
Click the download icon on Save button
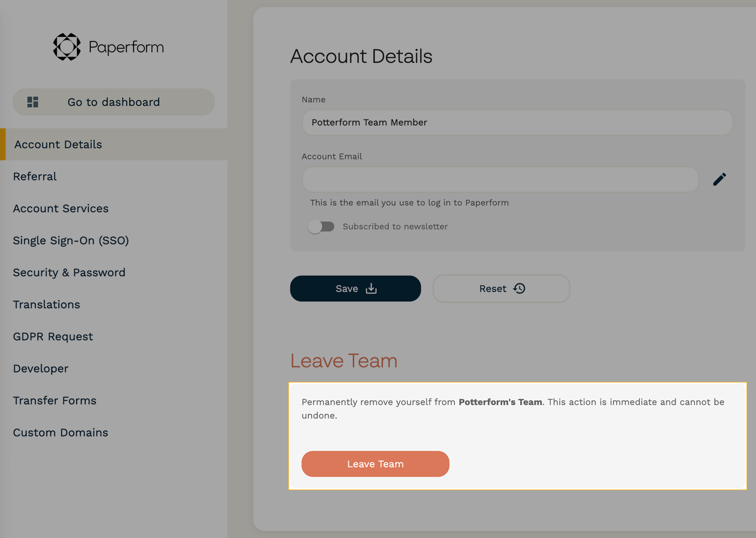coord(371,288)
